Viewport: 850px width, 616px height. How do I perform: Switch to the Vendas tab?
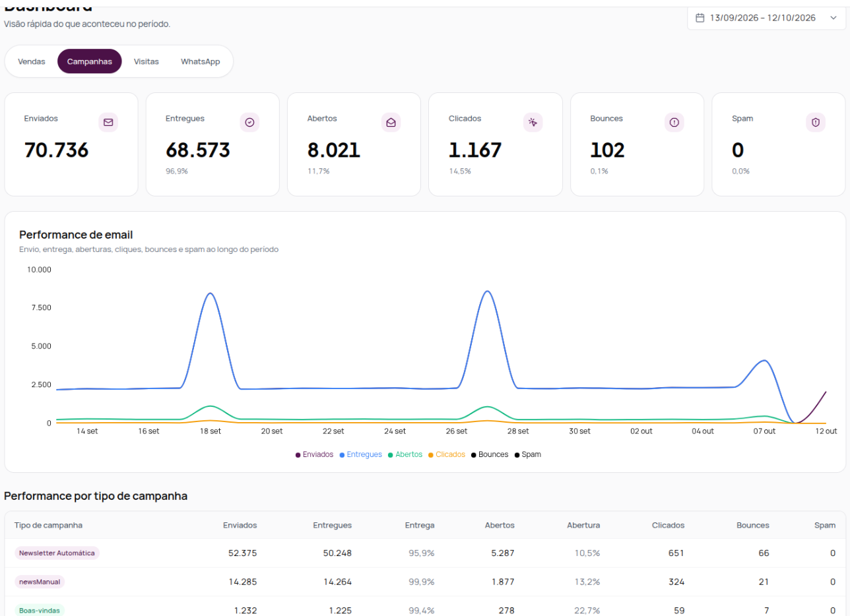32,61
